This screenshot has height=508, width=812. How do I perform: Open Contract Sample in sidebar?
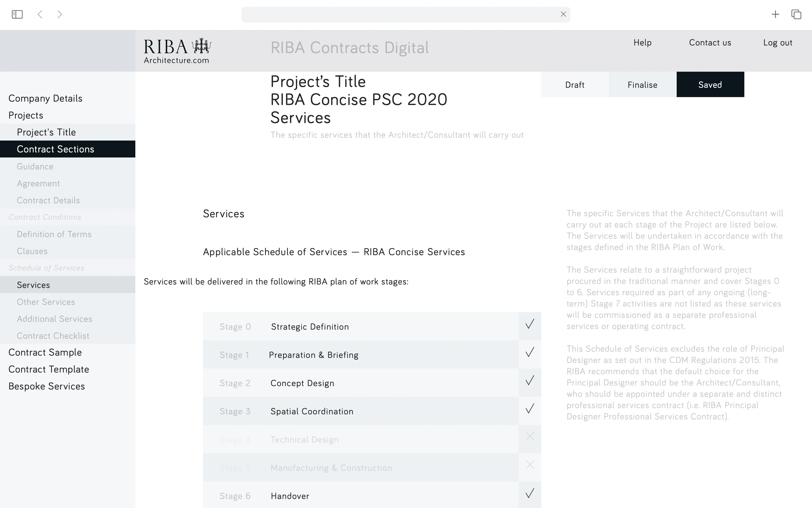coord(45,352)
